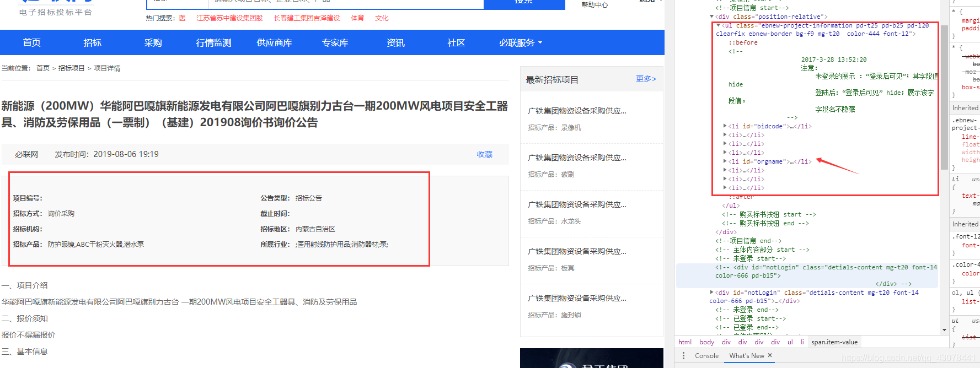980x368 pixels.
Task: Click 更多> in 最新招标项目
Action: click(x=646, y=79)
